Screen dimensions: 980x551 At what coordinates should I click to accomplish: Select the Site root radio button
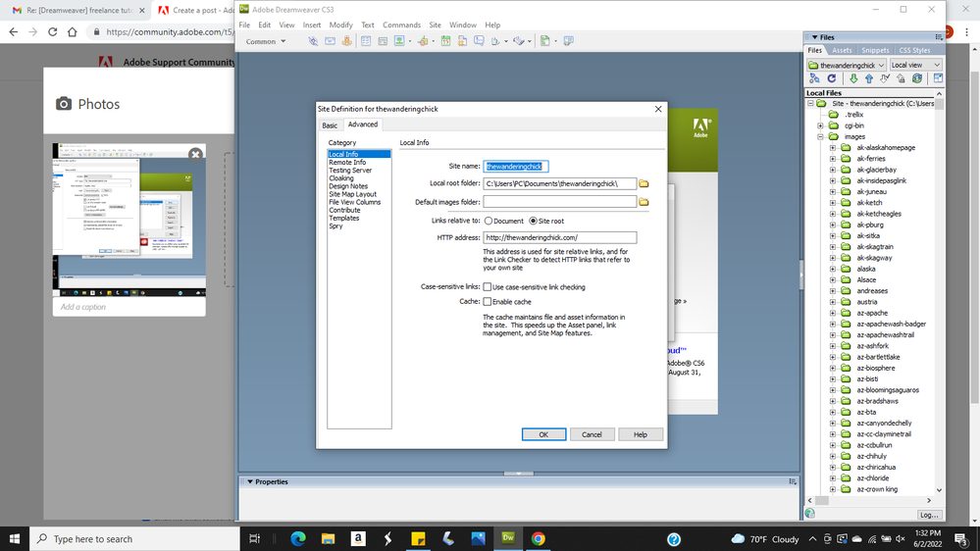(x=533, y=222)
